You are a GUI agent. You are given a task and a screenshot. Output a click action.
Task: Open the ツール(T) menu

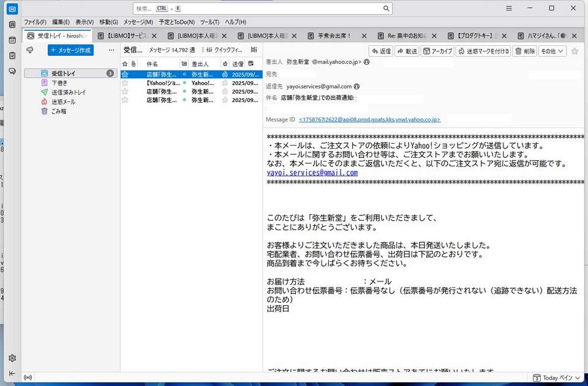click(209, 22)
